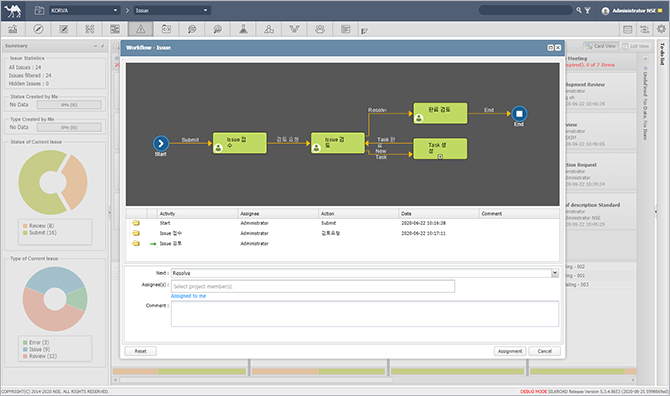670x396 pixels.
Task: Switch to Card View
Action: click(601, 46)
